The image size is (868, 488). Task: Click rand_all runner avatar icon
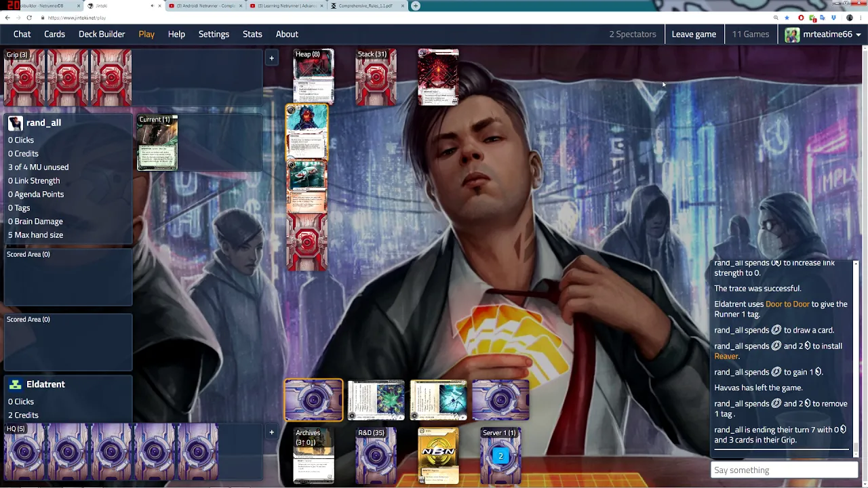(x=15, y=123)
